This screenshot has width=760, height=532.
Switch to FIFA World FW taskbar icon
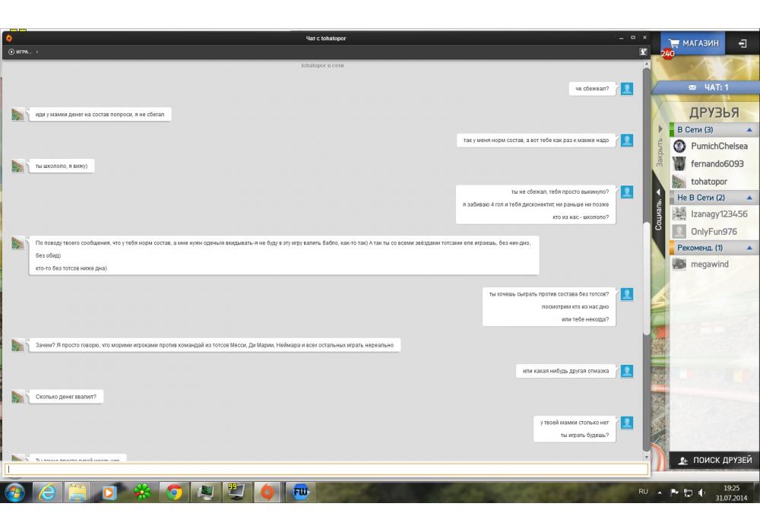click(300, 492)
